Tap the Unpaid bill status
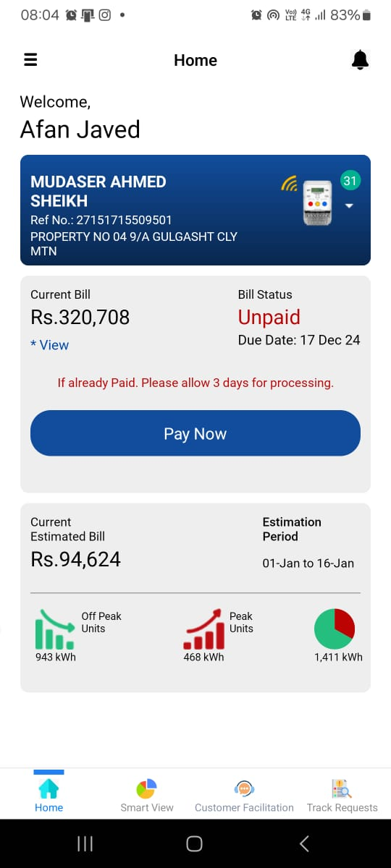 (x=269, y=317)
